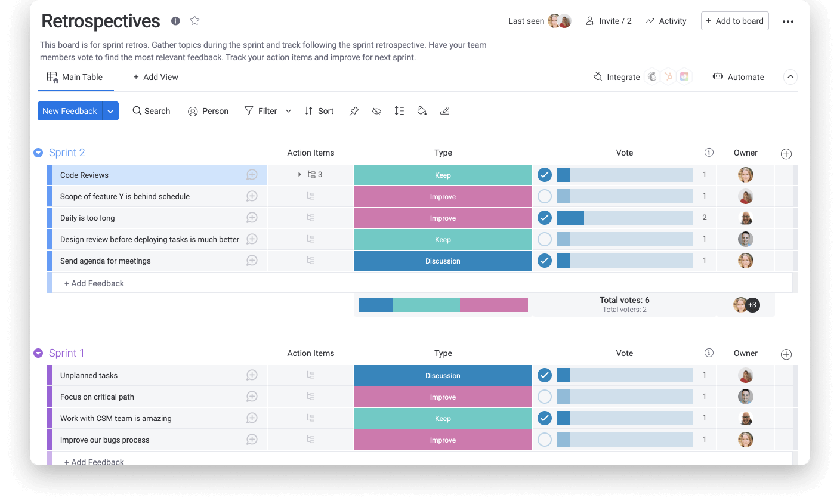Add feedback to Sprint 1 via Add Feedback
The image size is (840, 504).
coord(94,462)
